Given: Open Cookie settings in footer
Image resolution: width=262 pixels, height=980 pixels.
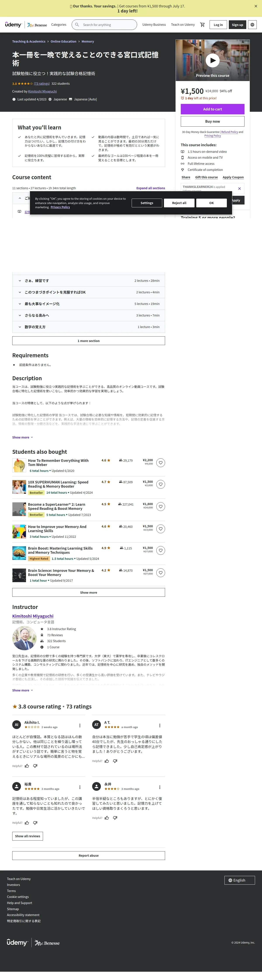Looking at the screenshot, I should tap(17, 897).
